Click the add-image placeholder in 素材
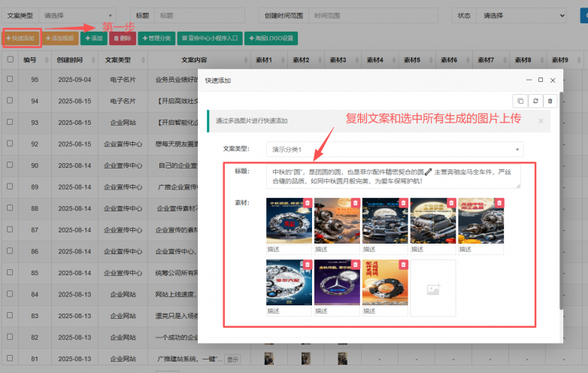Viewport: 588px width, 373px height. [433, 288]
